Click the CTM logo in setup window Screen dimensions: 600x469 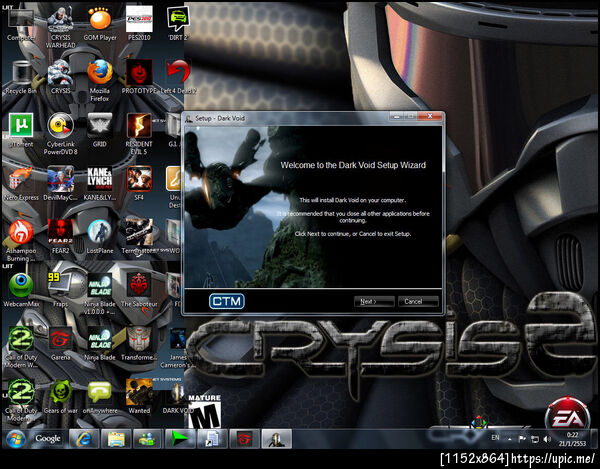(227, 301)
